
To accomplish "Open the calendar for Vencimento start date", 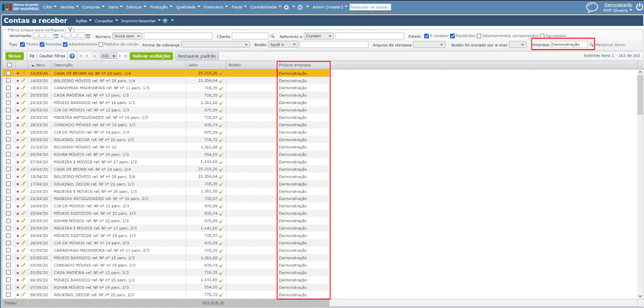I will click(56, 36).
